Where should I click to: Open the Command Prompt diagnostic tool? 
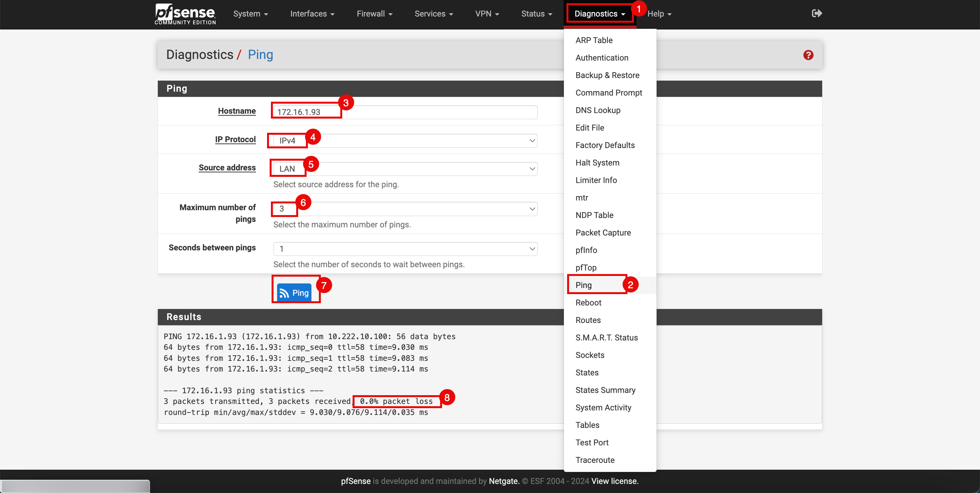[610, 92]
